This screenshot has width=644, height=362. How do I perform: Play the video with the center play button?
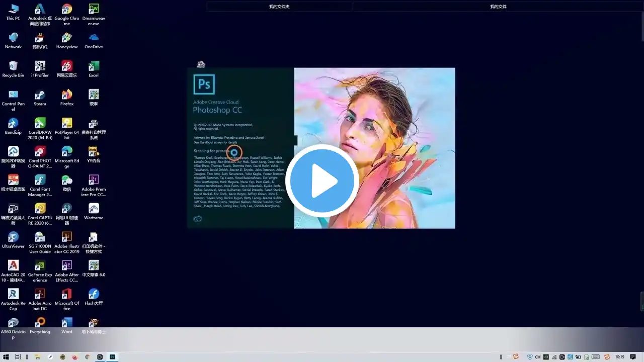(322, 181)
